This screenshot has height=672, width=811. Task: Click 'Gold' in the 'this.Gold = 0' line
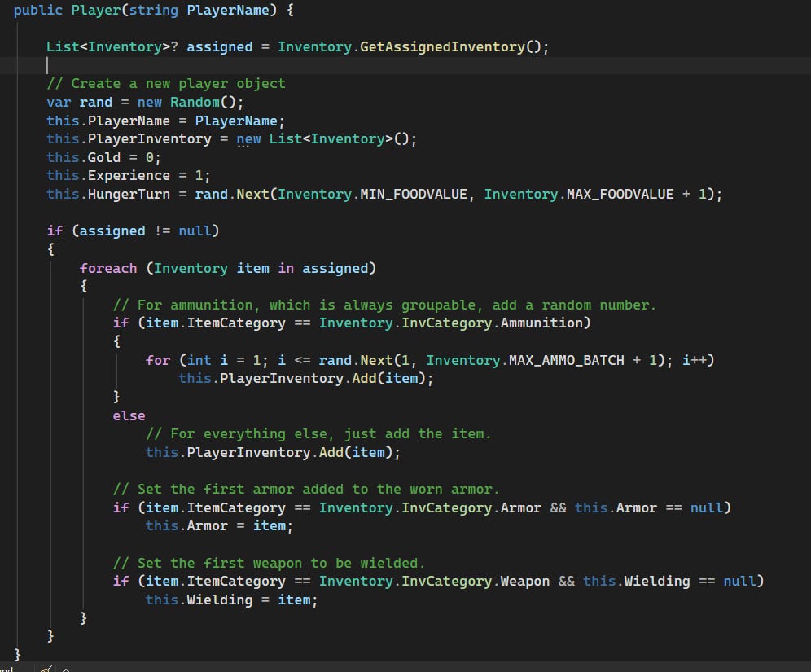104,157
